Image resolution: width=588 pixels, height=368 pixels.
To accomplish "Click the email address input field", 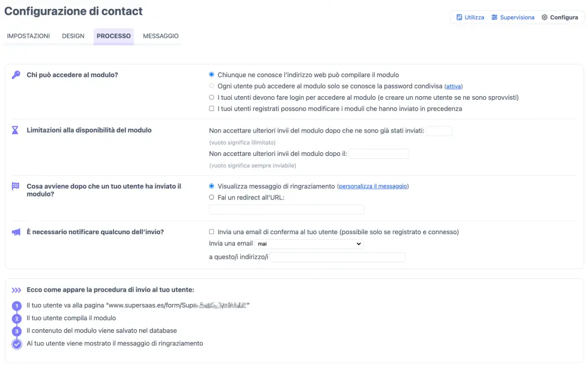I will point(338,257).
